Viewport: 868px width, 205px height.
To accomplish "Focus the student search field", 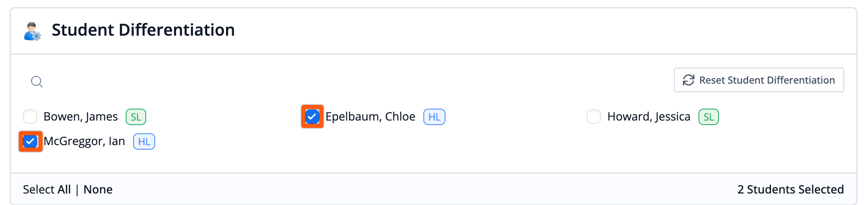I will pos(205,82).
